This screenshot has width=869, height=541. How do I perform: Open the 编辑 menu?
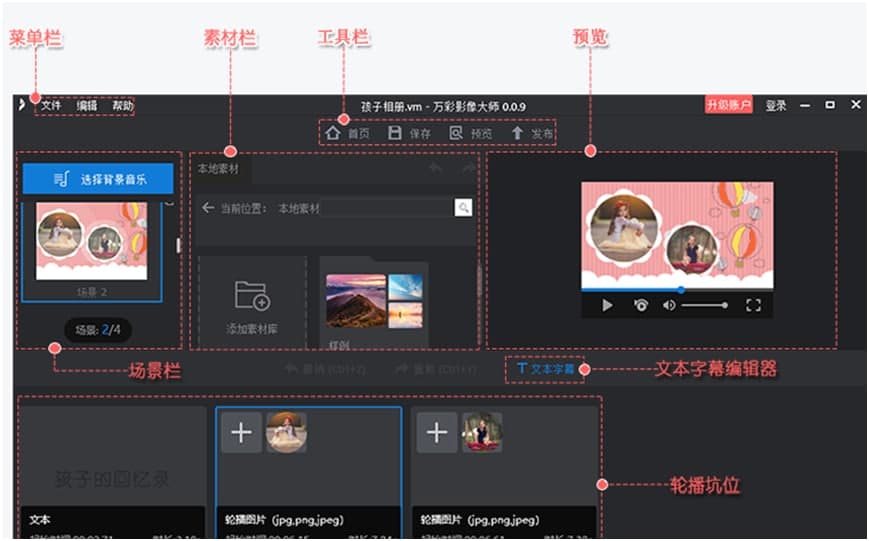87,106
